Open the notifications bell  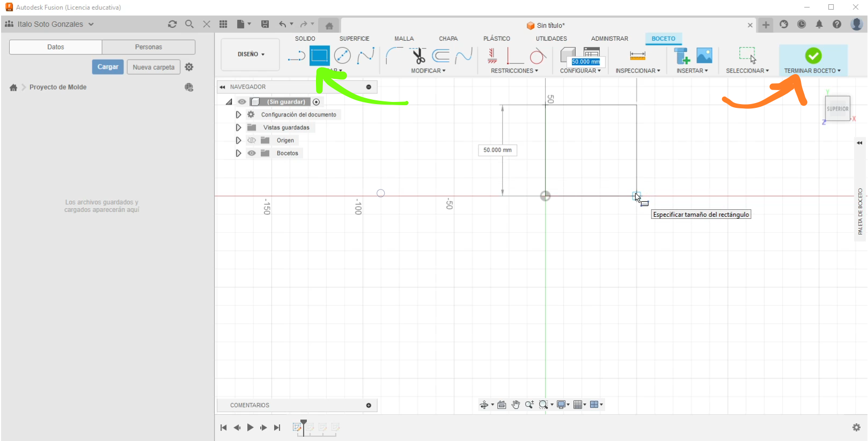click(819, 24)
